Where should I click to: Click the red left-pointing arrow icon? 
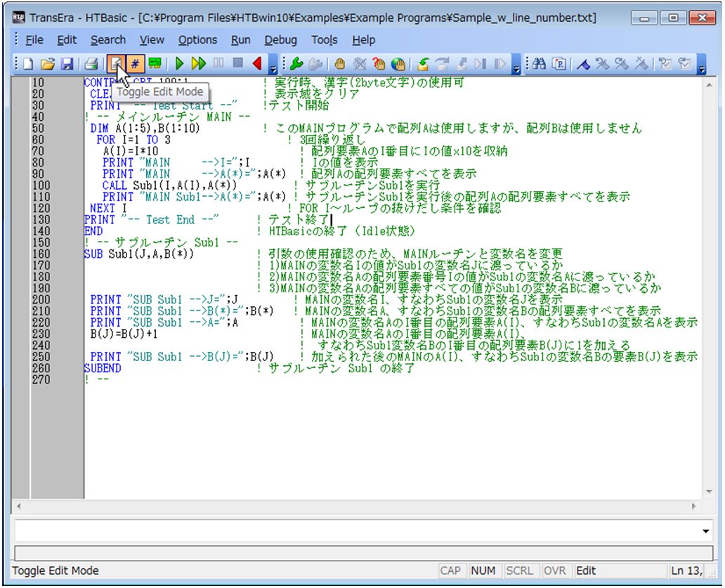click(257, 63)
